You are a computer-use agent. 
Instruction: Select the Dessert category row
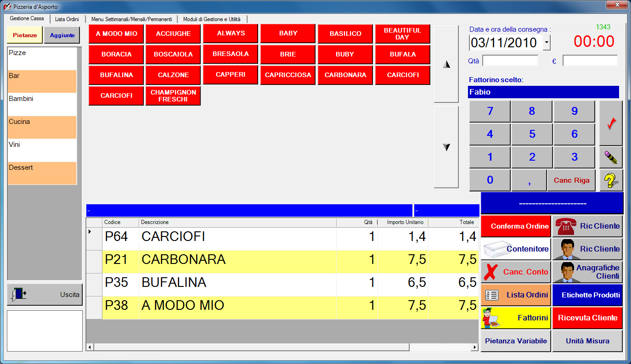tap(42, 173)
